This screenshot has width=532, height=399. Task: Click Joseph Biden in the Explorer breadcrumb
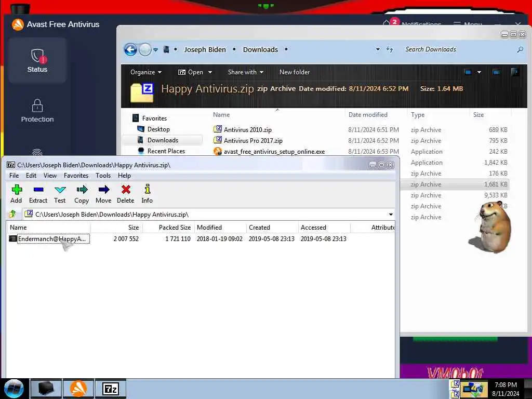(x=205, y=49)
